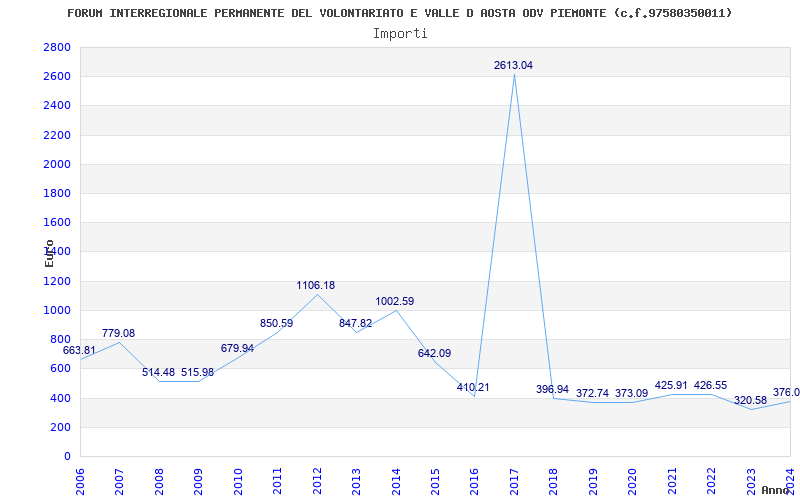Viewport: 800px width, 500px height.
Task: Select the Euro y-axis title
Action: [49, 253]
